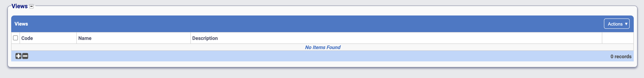Click the white Views title in blue header

(21, 24)
